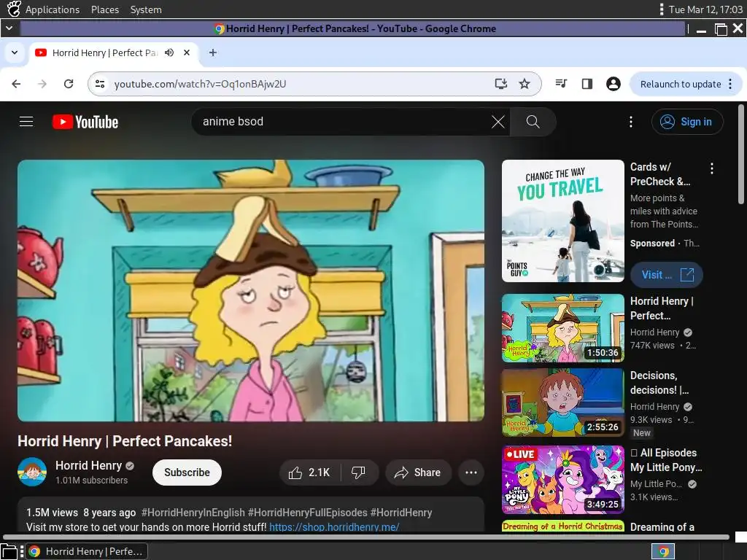Click Sign in button
The image size is (747, 560).
(x=687, y=122)
